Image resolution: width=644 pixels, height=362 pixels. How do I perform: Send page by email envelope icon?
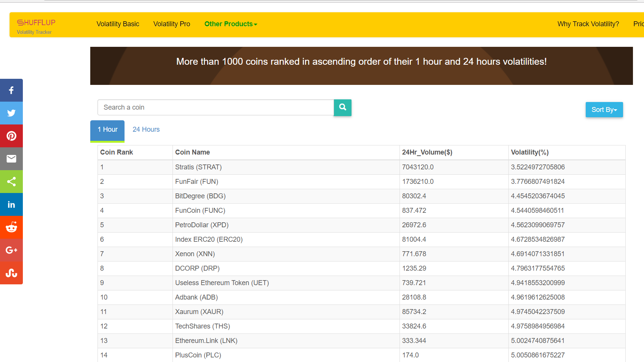tap(11, 159)
